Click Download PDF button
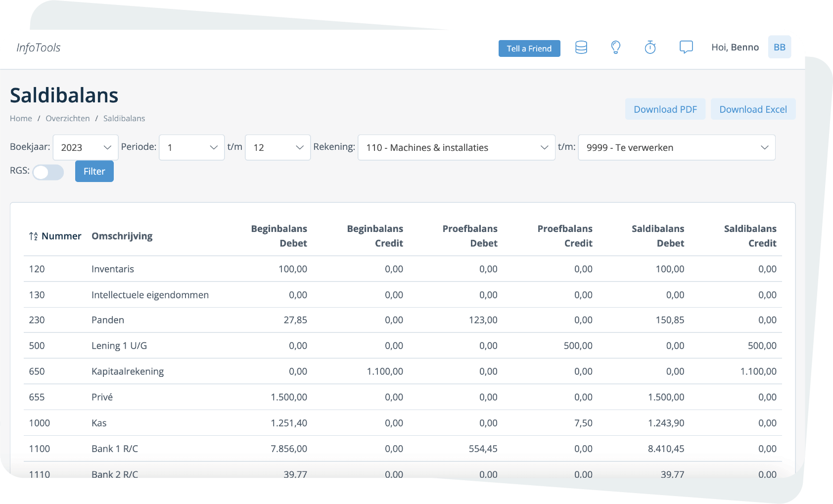Viewport: 833px width, 504px height. click(x=665, y=109)
